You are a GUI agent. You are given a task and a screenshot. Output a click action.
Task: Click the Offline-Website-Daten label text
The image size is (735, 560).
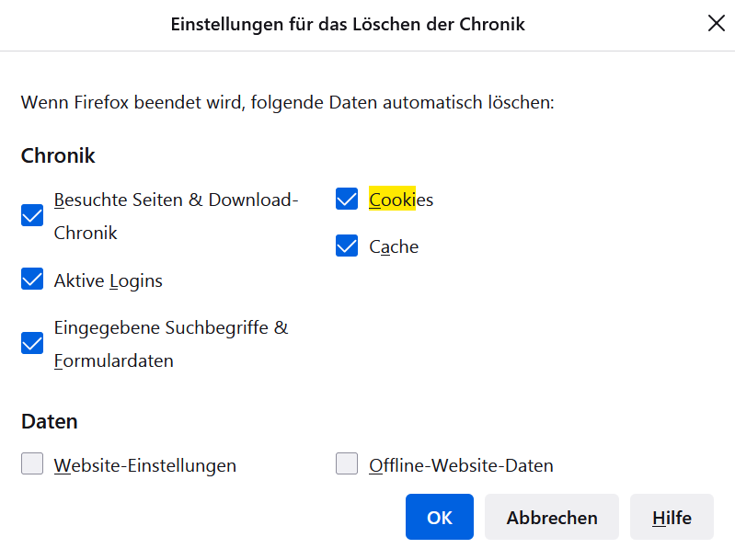(461, 465)
